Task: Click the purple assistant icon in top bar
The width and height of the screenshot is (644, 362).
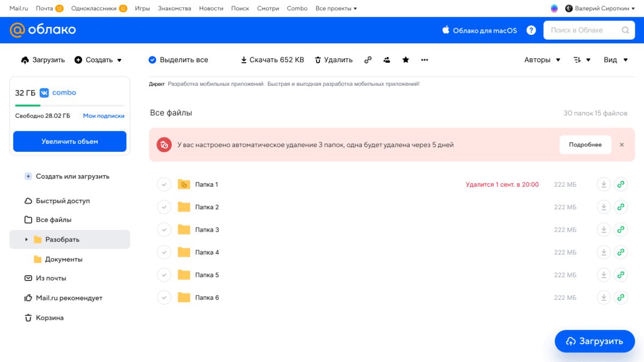Action: click(554, 9)
